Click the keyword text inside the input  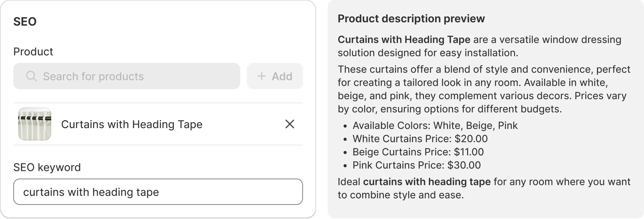pos(92,192)
